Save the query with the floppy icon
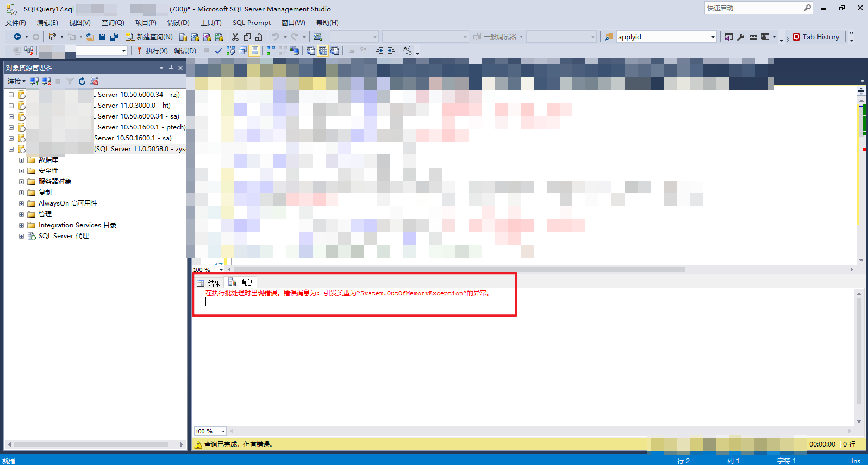Screen dimensions: 868x465 (102, 37)
